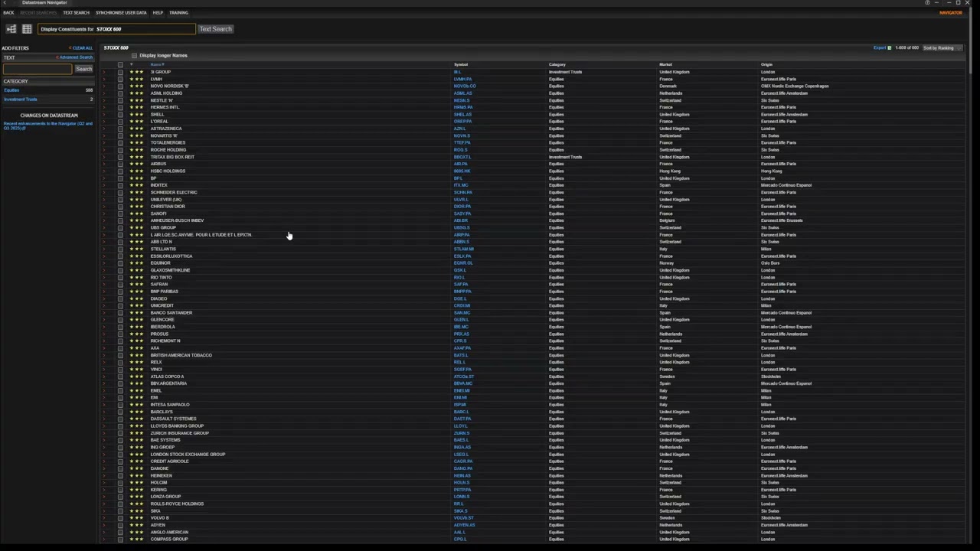
Task: Click the star rating of SHELL
Action: 136,114
